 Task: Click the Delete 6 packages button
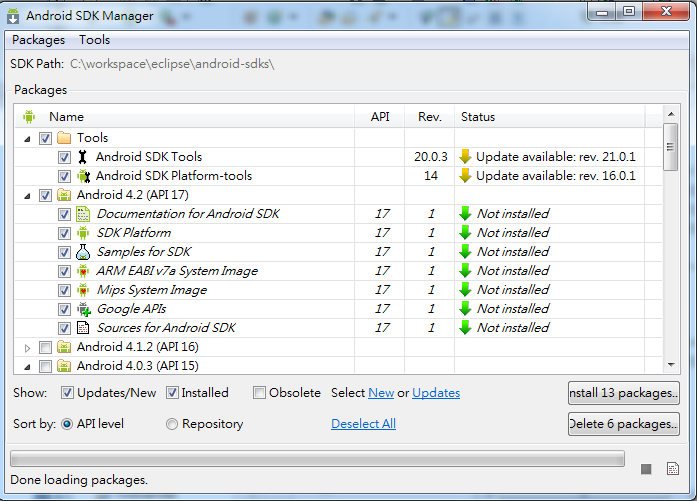[624, 424]
